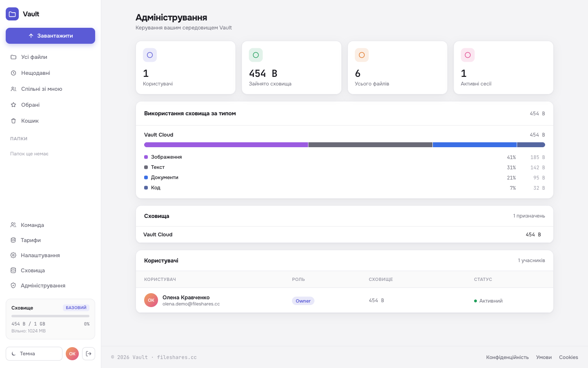Click the users icon beside Команда

pos(13,225)
